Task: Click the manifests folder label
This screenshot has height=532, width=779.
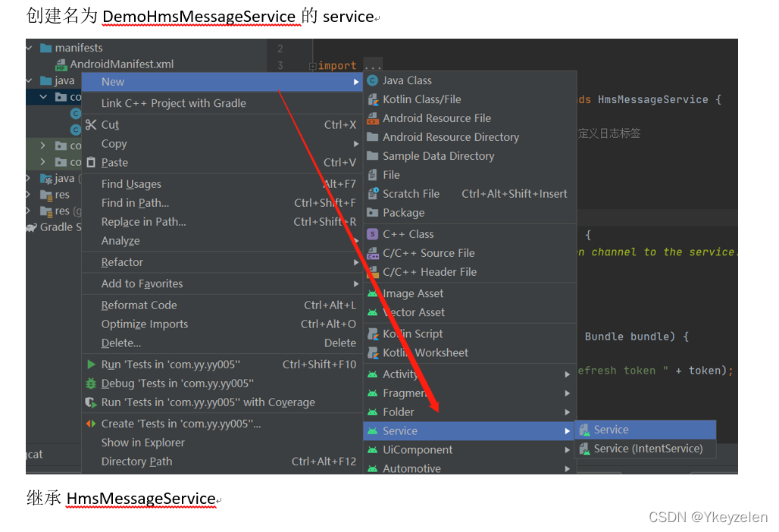Action: [79, 48]
